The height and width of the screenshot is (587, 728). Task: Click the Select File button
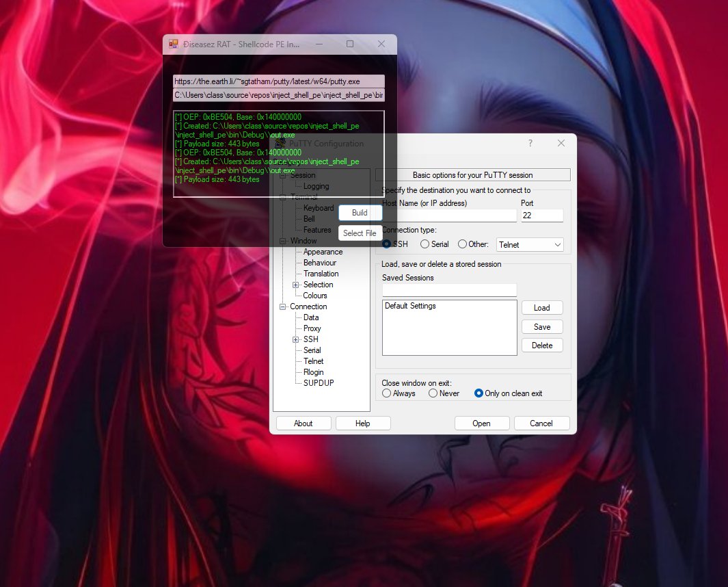coord(360,233)
